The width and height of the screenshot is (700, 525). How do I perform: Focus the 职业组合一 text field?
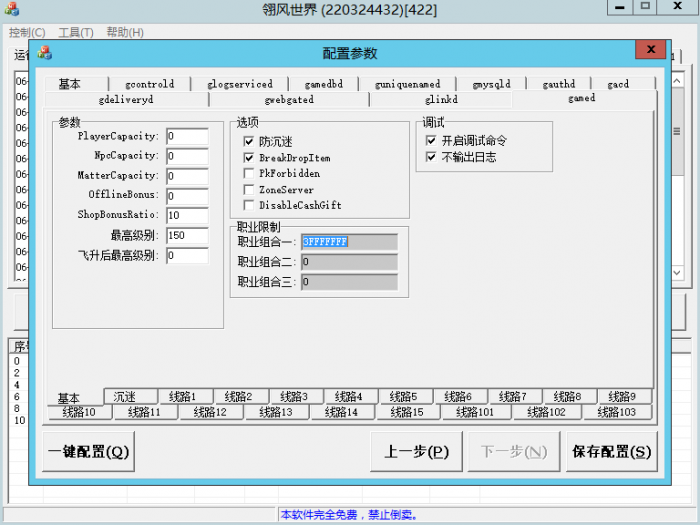click(349, 242)
